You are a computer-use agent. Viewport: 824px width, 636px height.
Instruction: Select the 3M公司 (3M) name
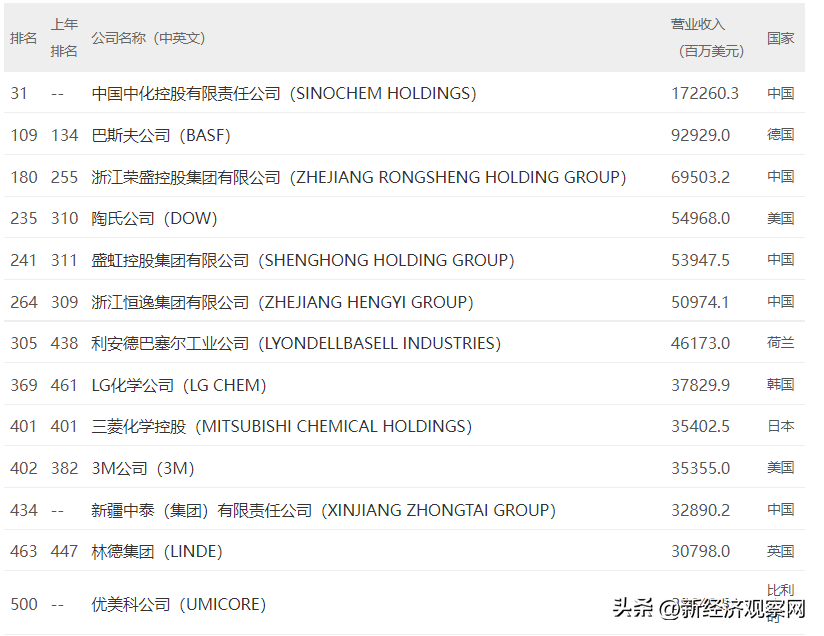point(143,468)
